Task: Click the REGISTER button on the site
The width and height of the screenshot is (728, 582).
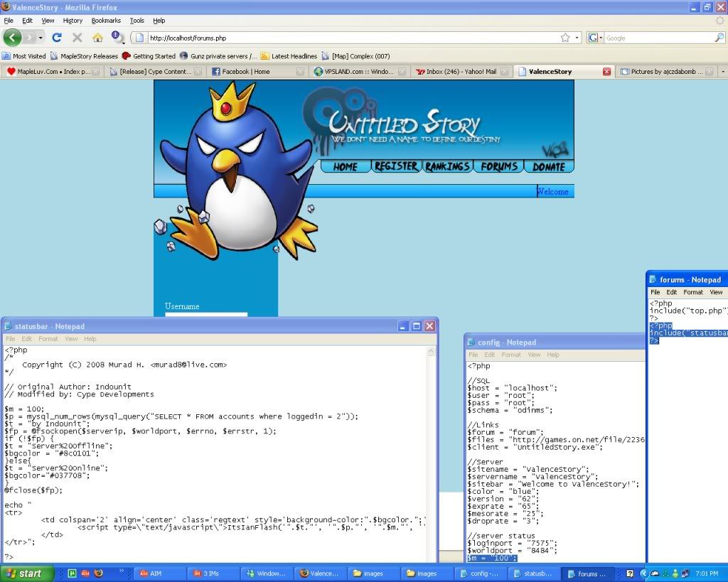Action: 396,166
